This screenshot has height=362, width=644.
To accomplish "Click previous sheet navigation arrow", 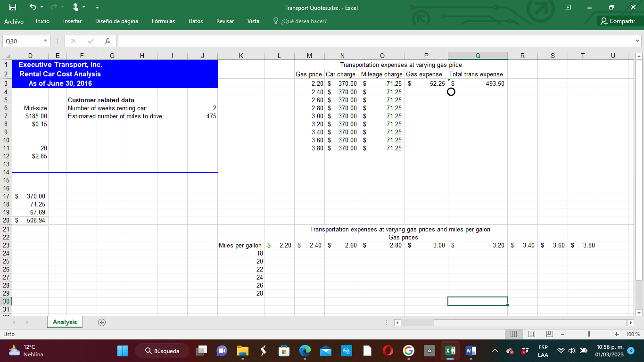I will [x=15, y=322].
